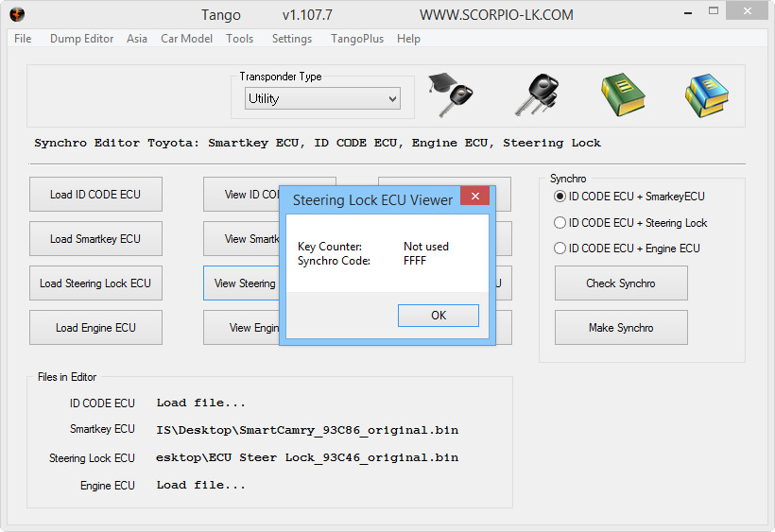The height and width of the screenshot is (532, 775).
Task: Click the View Steering Lock ECU button
Action: [x=242, y=283]
